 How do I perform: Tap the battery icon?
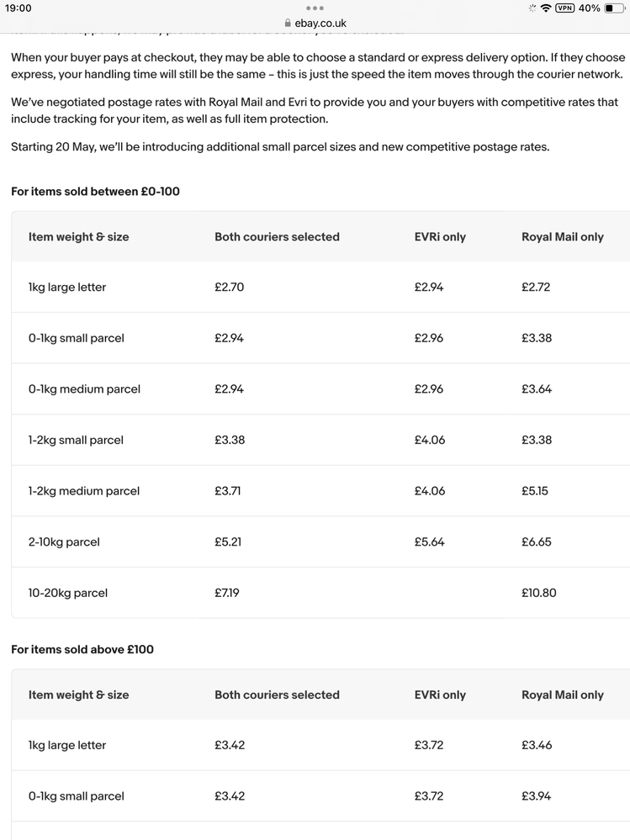pos(614,8)
